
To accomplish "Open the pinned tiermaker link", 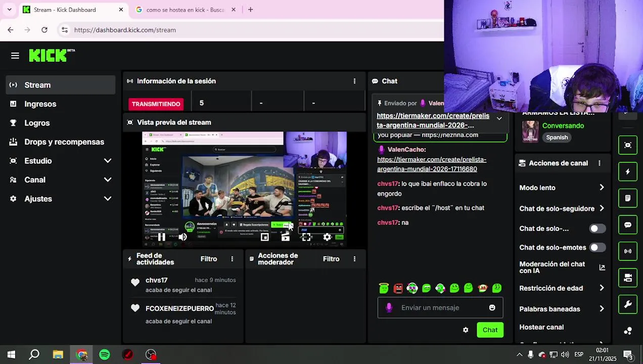I will pos(433,120).
